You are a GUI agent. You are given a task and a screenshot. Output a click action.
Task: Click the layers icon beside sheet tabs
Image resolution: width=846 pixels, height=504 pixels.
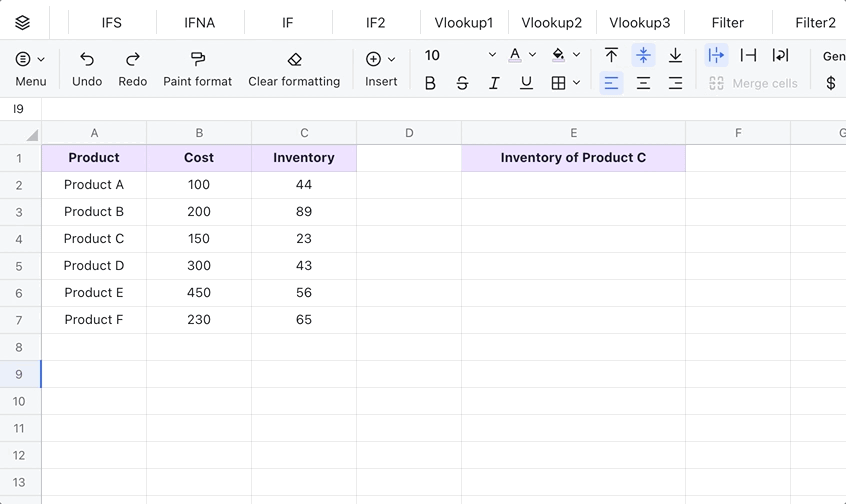pyautogui.click(x=22, y=22)
